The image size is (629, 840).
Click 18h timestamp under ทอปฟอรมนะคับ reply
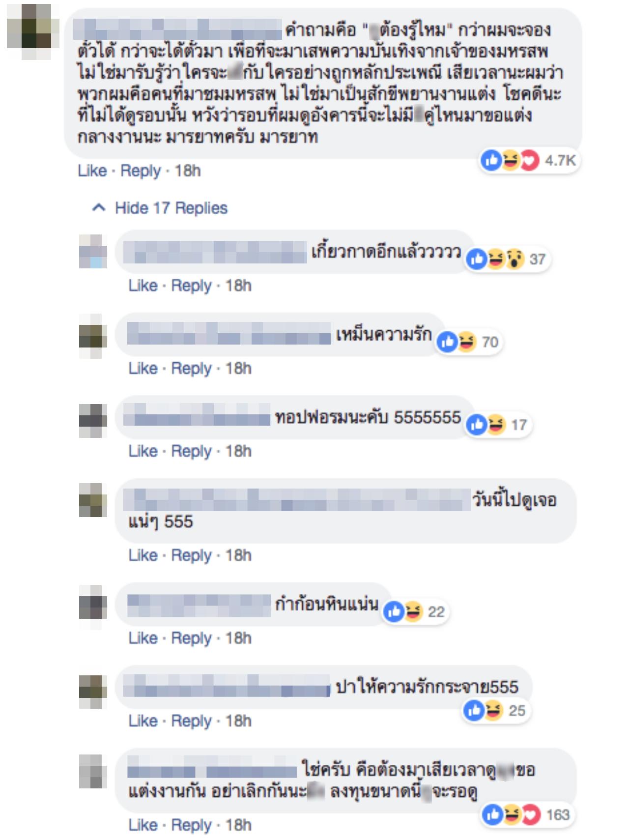pyautogui.click(x=238, y=451)
